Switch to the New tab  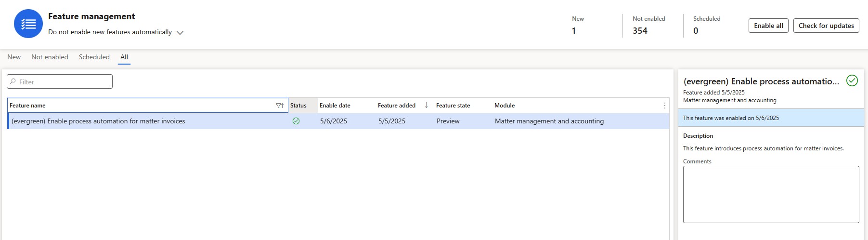coord(14,57)
